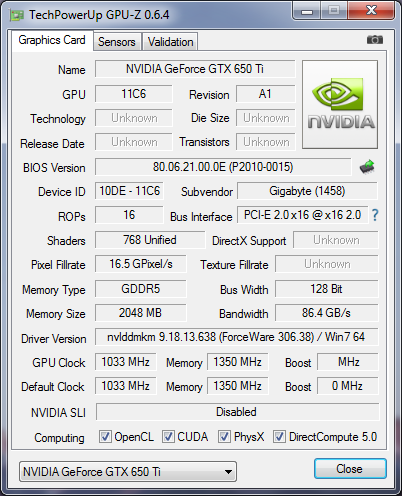Select the Graphics Card tab
The height and width of the screenshot is (496, 402).
[52, 40]
